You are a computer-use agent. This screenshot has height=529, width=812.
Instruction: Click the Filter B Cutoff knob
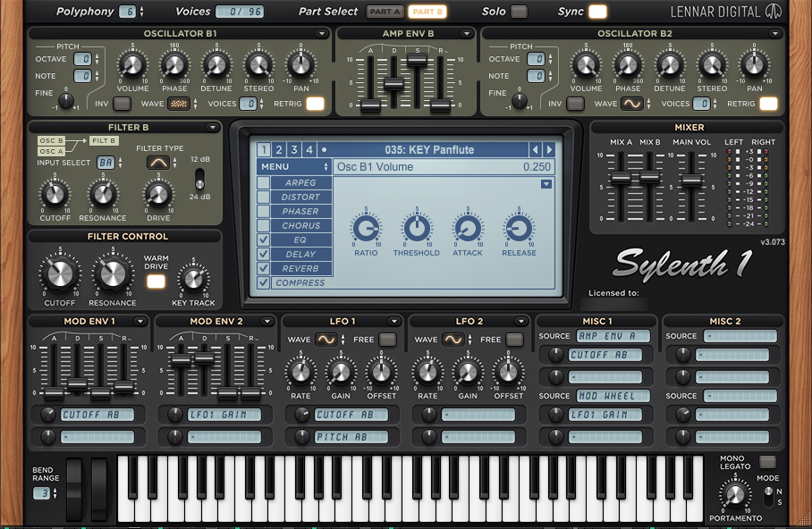(x=55, y=195)
